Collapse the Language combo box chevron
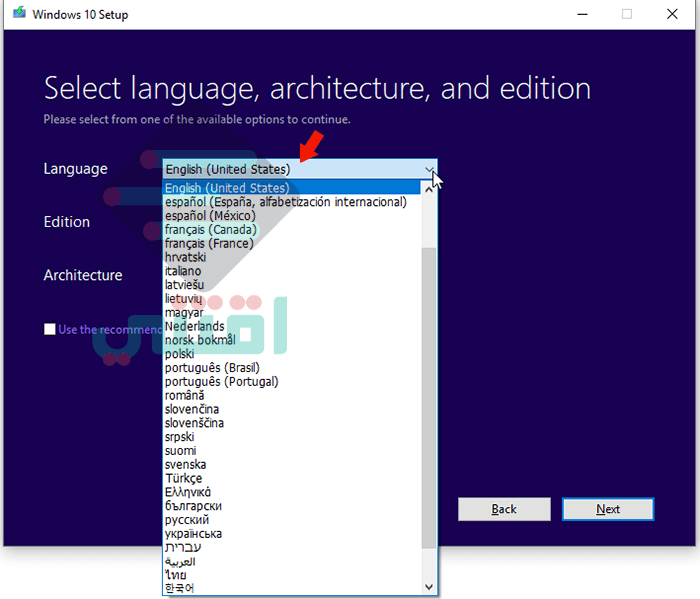 pos(429,170)
